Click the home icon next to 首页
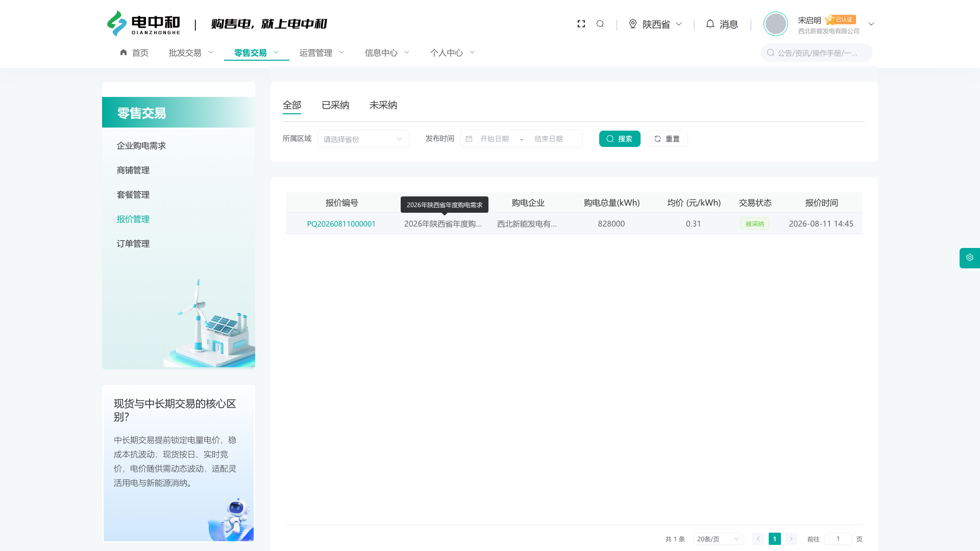The width and height of the screenshot is (980, 551). [x=124, y=53]
